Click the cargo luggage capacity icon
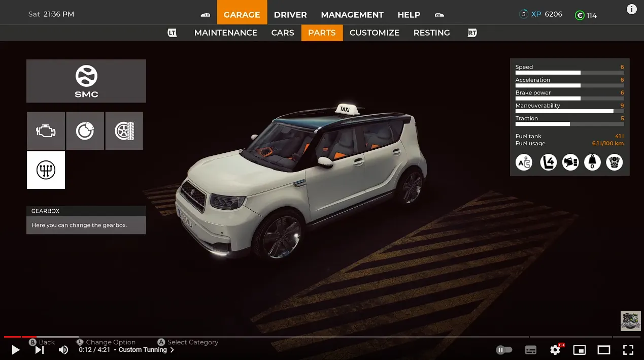 point(570,162)
